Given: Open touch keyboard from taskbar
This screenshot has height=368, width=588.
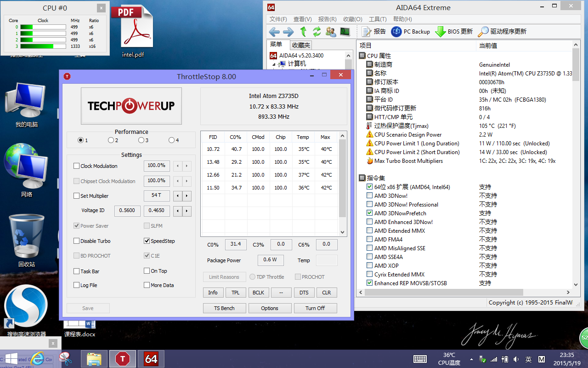Looking at the screenshot, I should pos(420,359).
